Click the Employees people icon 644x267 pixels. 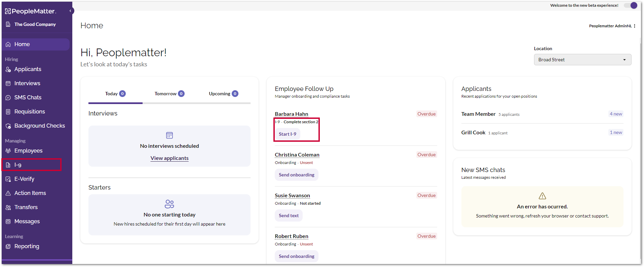click(8, 151)
